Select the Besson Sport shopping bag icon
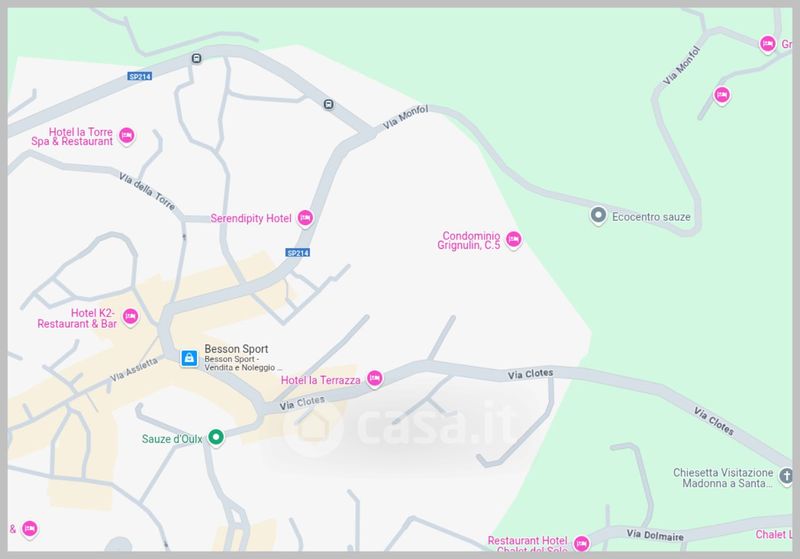The height and width of the screenshot is (559, 800). coord(189,358)
